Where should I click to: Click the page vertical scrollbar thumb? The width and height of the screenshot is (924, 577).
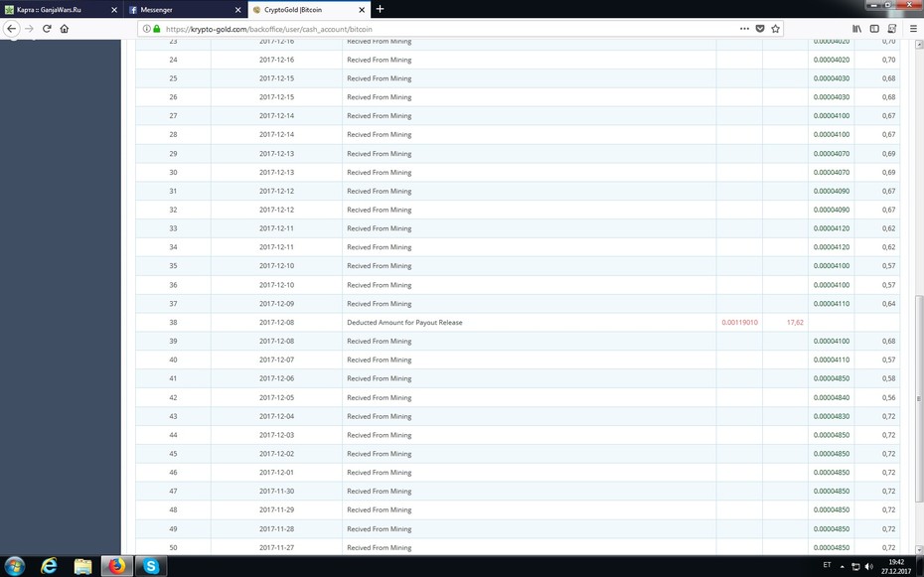click(x=918, y=398)
